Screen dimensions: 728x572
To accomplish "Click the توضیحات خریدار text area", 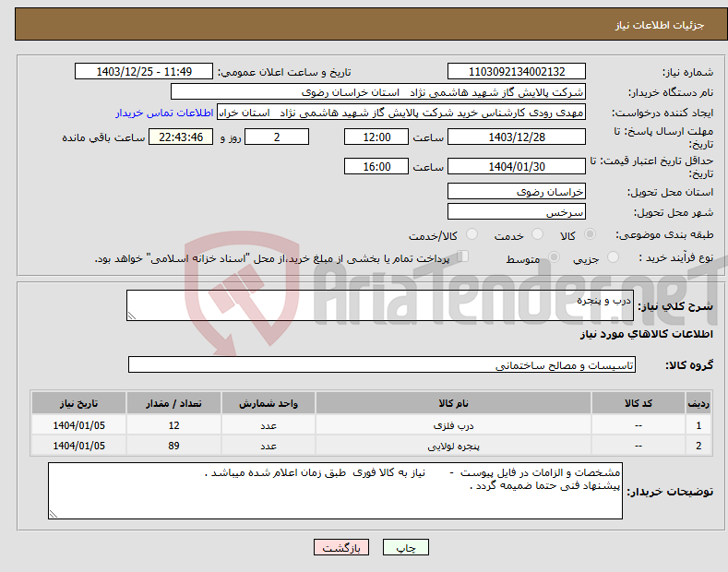I will coord(335,491).
